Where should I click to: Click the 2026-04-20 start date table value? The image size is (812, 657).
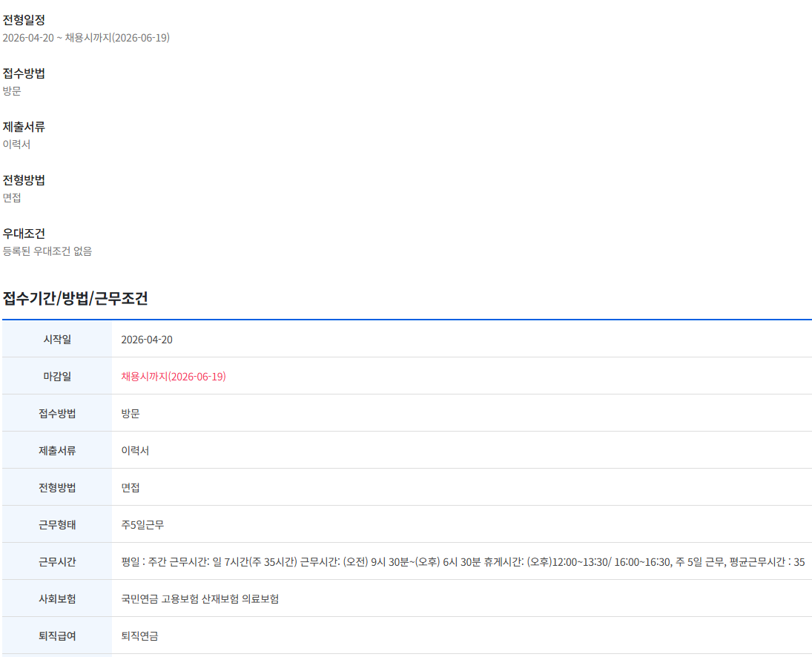[x=147, y=340]
